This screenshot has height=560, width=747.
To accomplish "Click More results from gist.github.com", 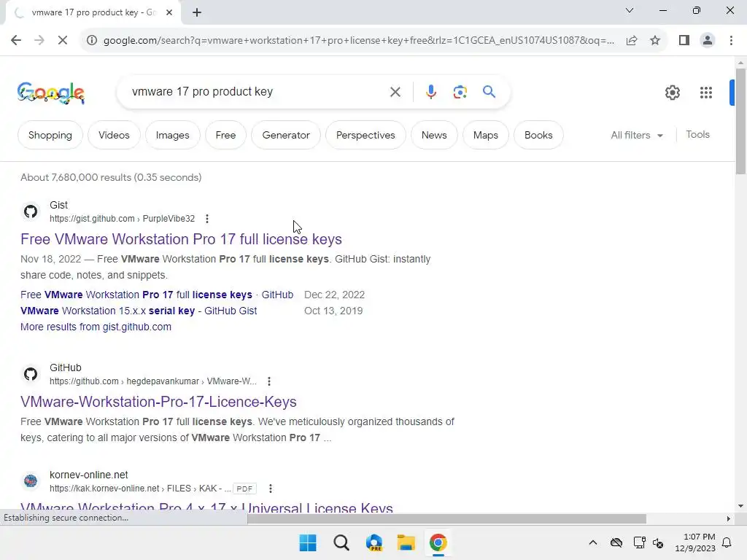I will 96,327.
